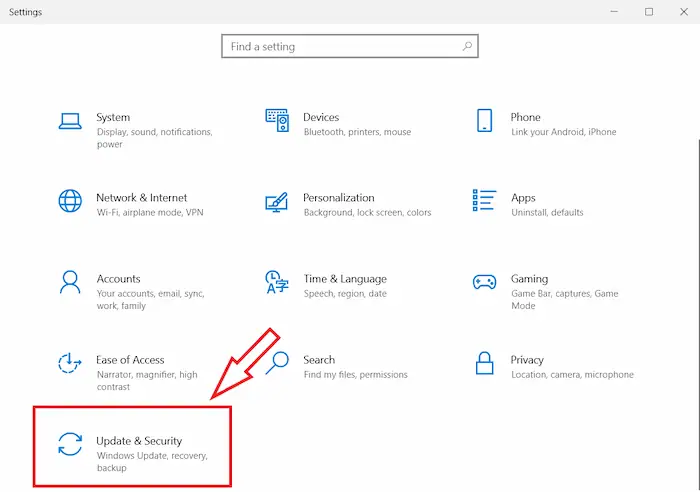Screen dimensions: 700x492
Task: Select the Network & Internet globe icon
Action: [69, 201]
